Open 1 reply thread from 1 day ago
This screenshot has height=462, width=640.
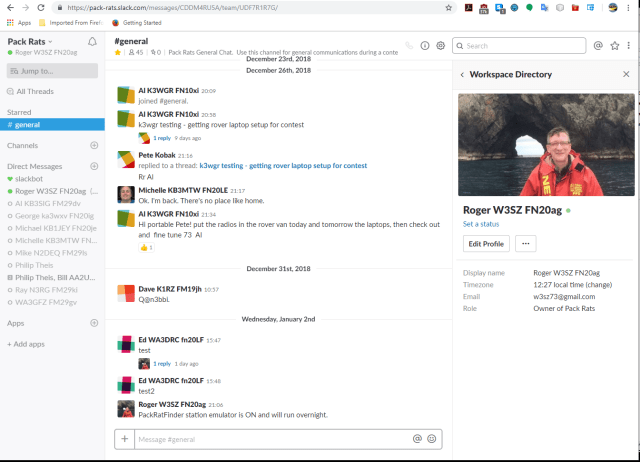(162, 364)
